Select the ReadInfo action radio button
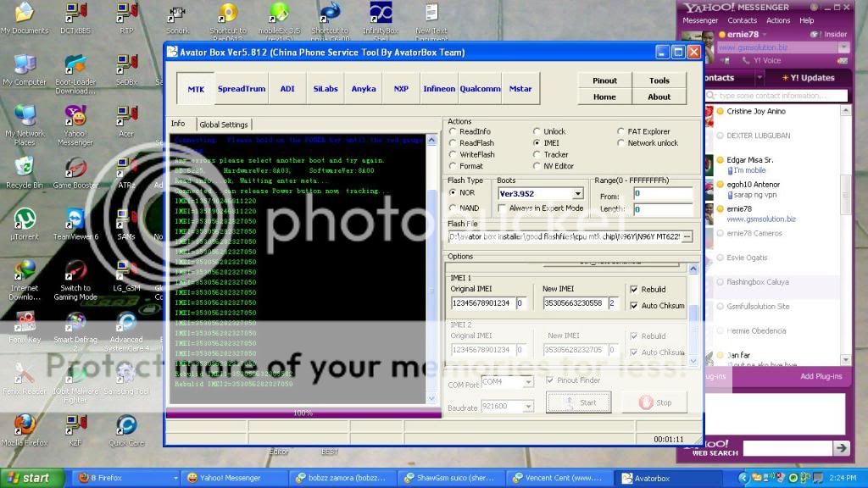868x488 pixels. [453, 132]
